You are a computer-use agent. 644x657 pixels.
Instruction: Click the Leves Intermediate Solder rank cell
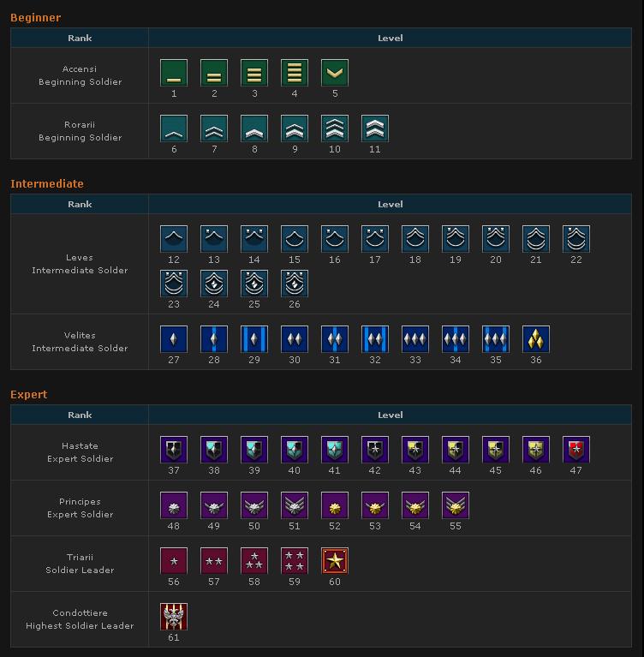80,264
